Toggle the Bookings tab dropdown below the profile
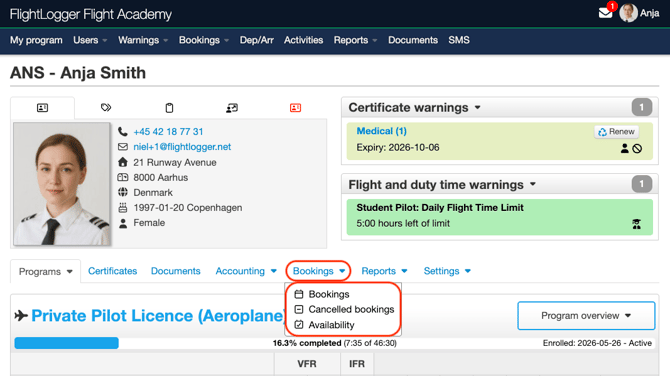The height and width of the screenshot is (376, 670). (319, 271)
